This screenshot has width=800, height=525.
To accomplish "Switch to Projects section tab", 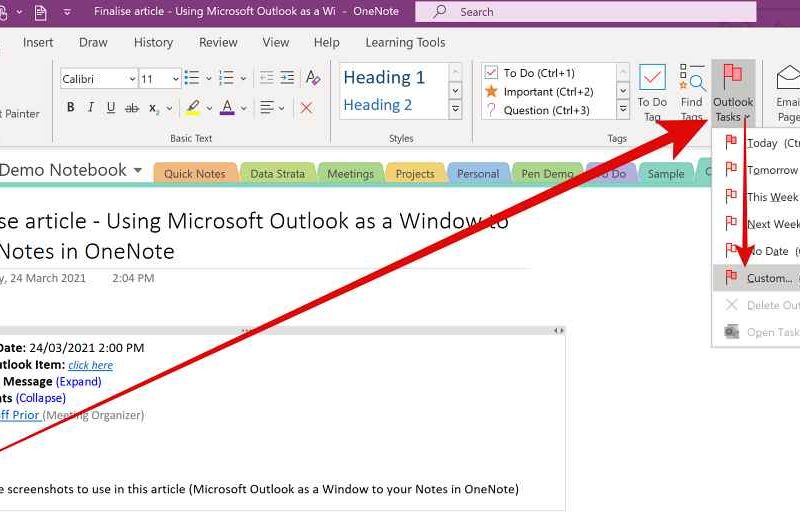I will pos(415,173).
